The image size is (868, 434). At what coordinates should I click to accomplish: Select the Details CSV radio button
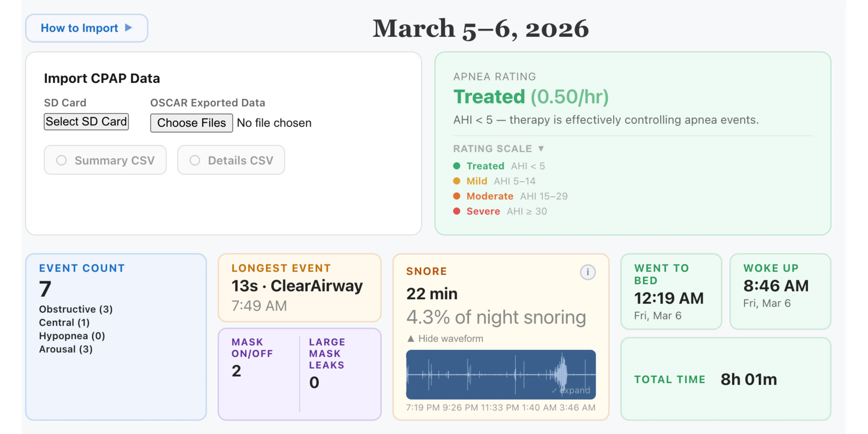click(x=195, y=160)
